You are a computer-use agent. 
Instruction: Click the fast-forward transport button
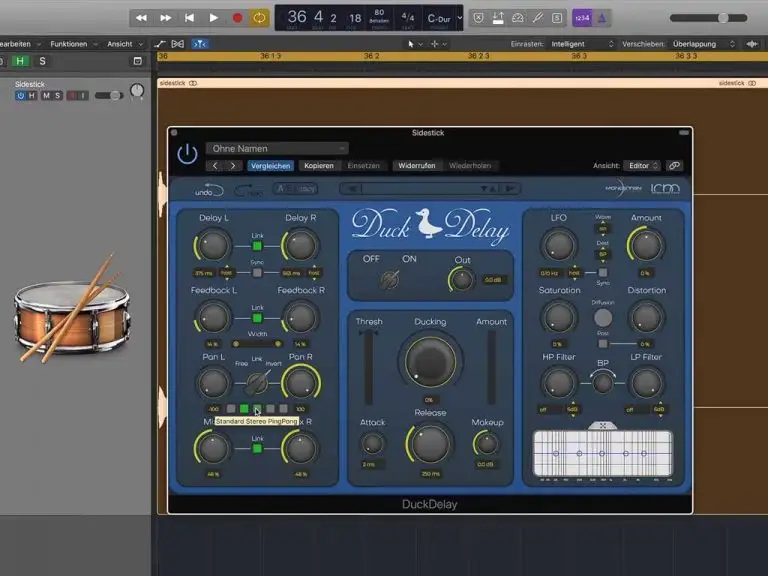tap(166, 18)
